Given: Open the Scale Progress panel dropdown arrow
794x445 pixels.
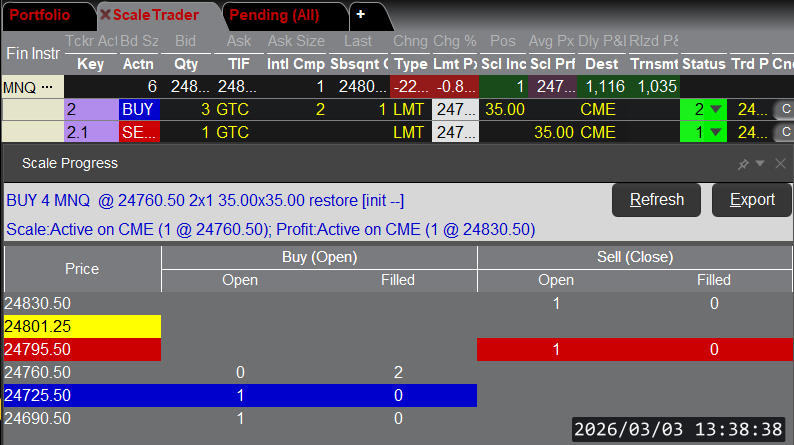Looking at the screenshot, I should tap(761, 163).
